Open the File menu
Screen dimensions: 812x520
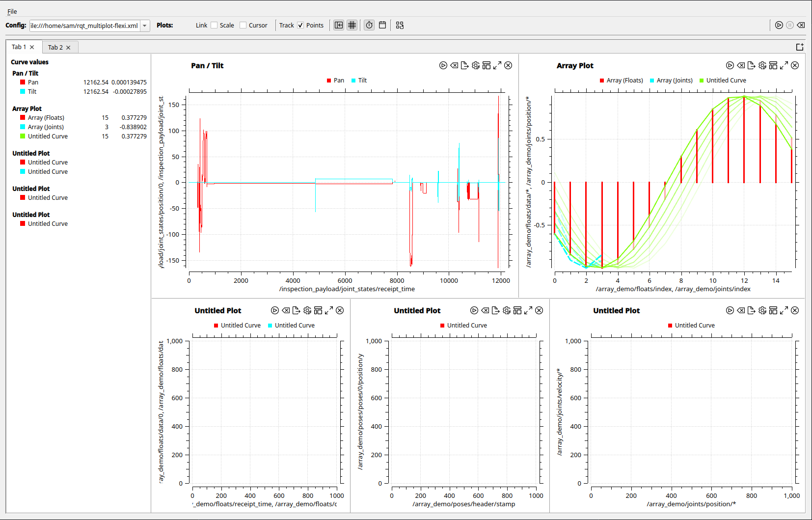pos(12,11)
